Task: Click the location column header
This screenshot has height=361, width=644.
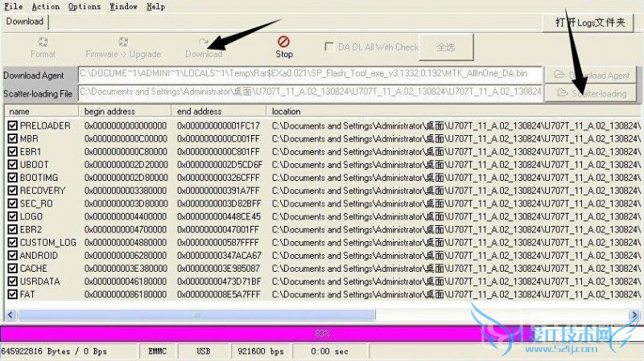Action: point(453,111)
